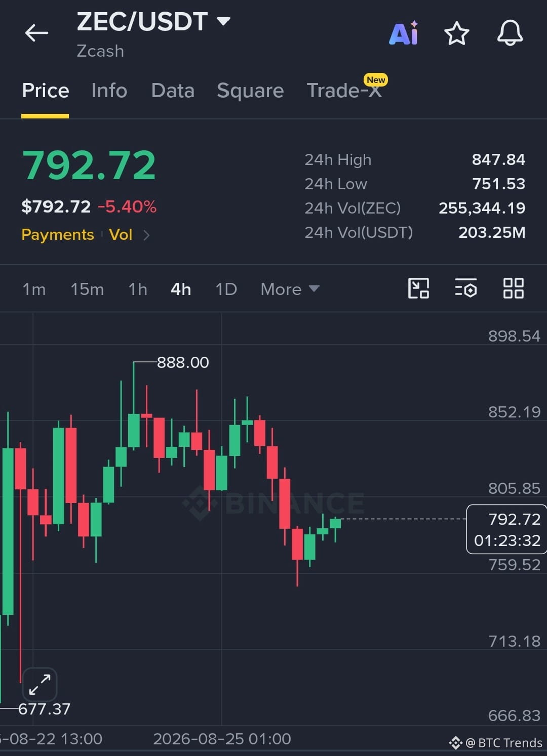Viewport: 547px width, 756px height.
Task: Tap the 898.54 price axis label
Action: click(514, 336)
